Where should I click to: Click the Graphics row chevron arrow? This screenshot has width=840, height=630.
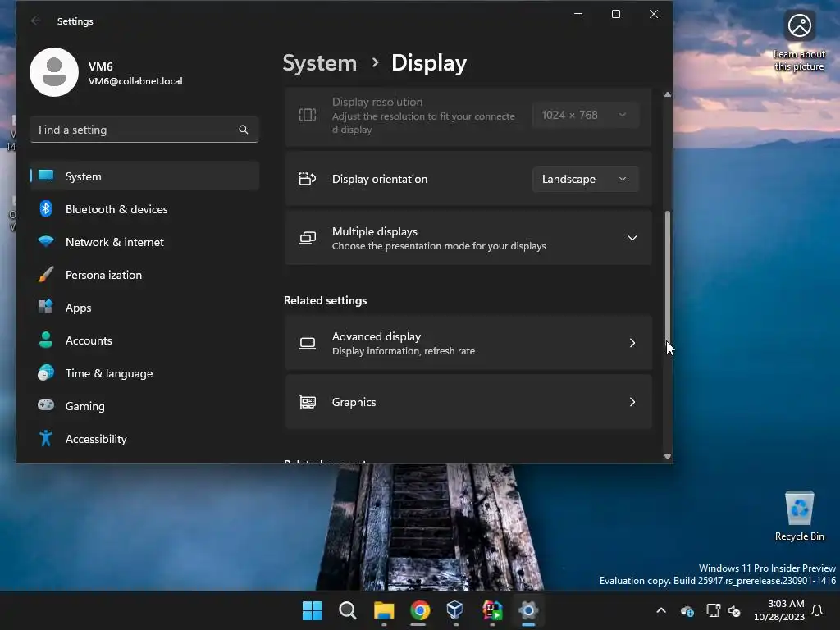pos(632,402)
